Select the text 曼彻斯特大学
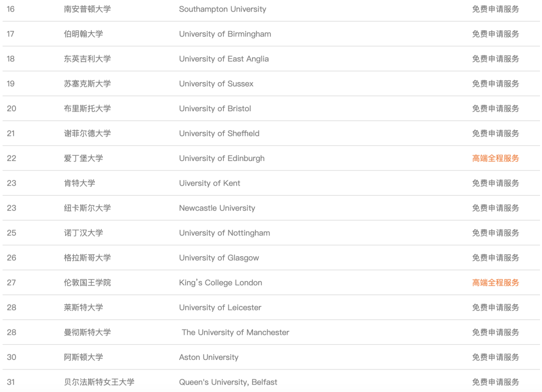This screenshot has width=542, height=392. pyautogui.click(x=87, y=332)
